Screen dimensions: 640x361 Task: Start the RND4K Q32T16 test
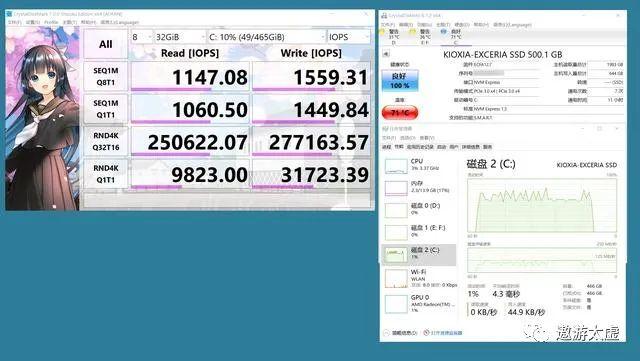(106, 141)
